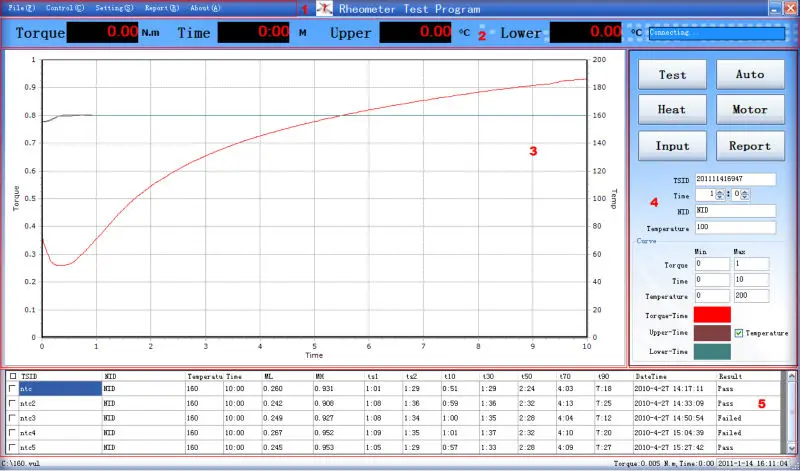Click the TSID input field
This screenshot has width=800, height=471.
[736, 178]
